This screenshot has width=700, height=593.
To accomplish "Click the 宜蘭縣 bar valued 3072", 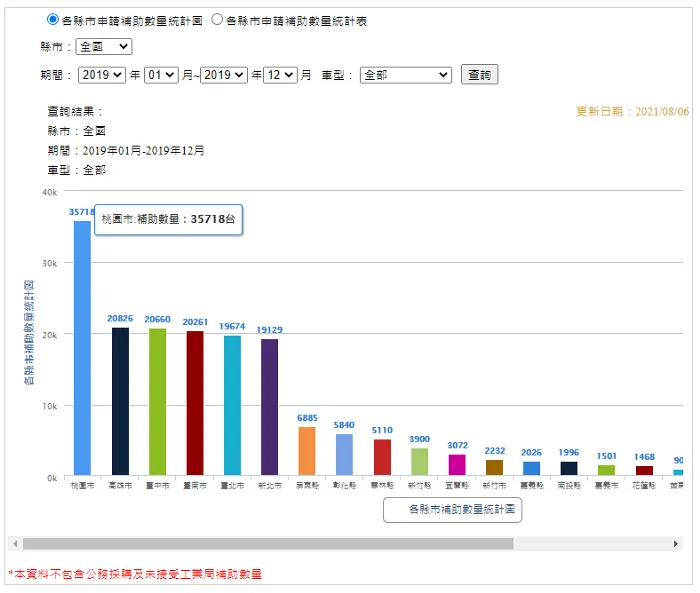I will click(x=457, y=464).
